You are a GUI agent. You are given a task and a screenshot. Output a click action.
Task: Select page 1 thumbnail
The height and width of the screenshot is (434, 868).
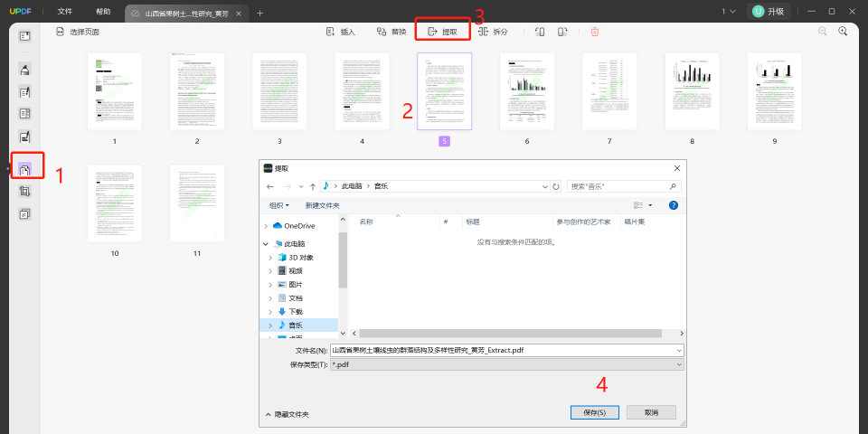[115, 91]
